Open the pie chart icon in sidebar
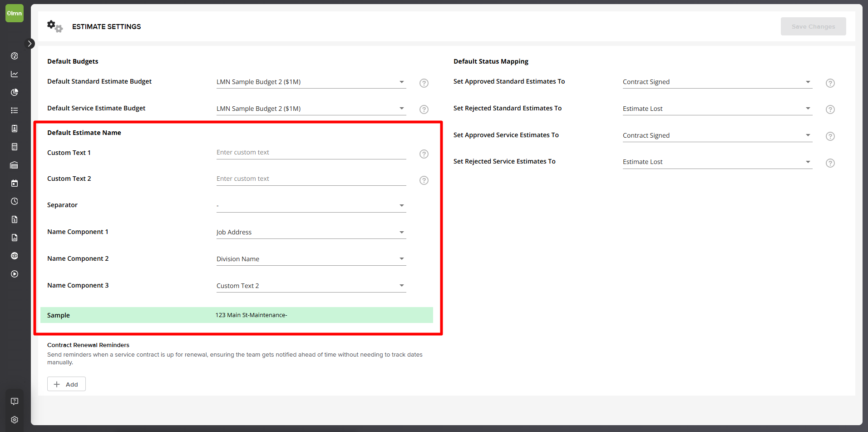Image resolution: width=868 pixels, height=432 pixels. (15, 92)
